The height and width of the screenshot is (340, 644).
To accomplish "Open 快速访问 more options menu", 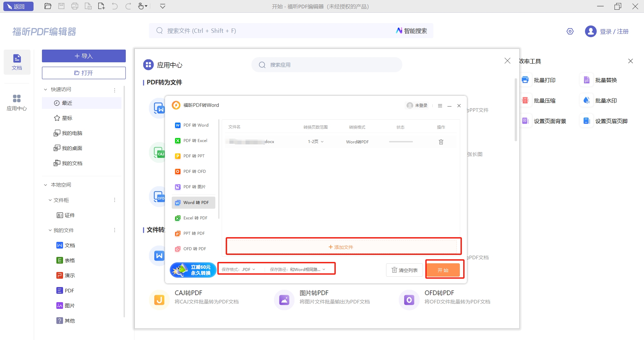I will [115, 90].
